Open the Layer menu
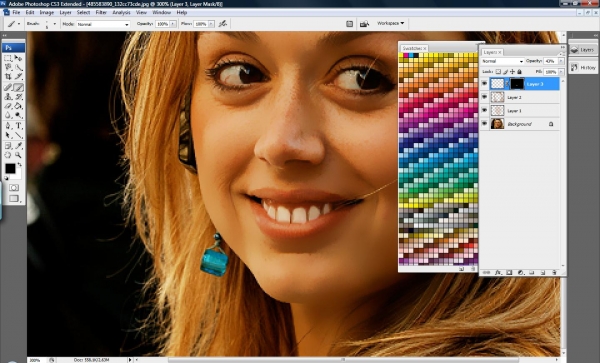The height and width of the screenshot is (363, 600). [x=65, y=13]
